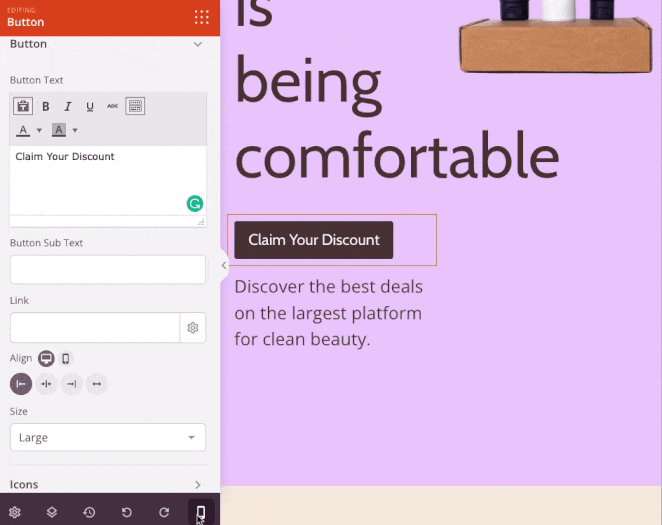This screenshot has height=525, width=662.
Task: Collapse the Button section chevron
Action: [x=198, y=44]
